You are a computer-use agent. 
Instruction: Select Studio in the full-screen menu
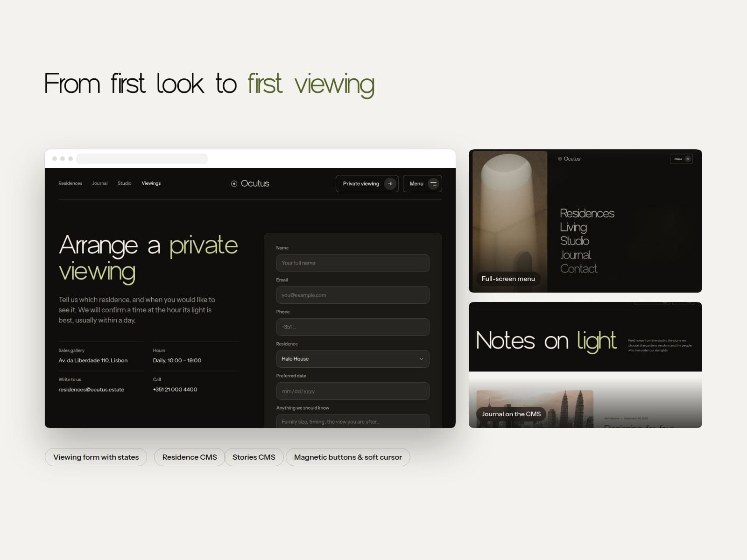[575, 241]
